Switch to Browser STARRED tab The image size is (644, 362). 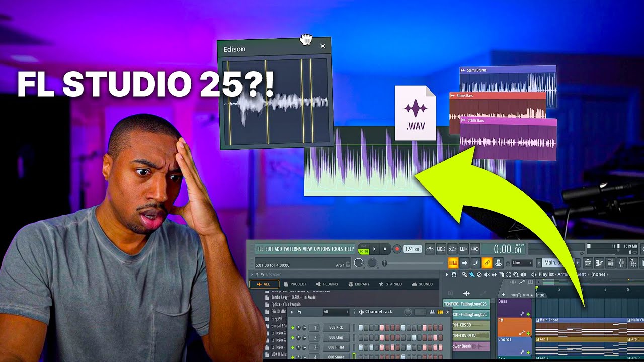tap(391, 284)
